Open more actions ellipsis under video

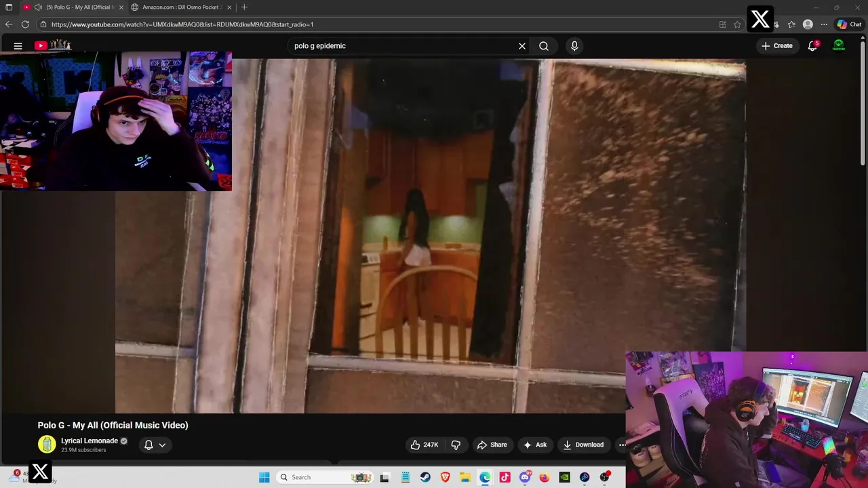(622, 445)
